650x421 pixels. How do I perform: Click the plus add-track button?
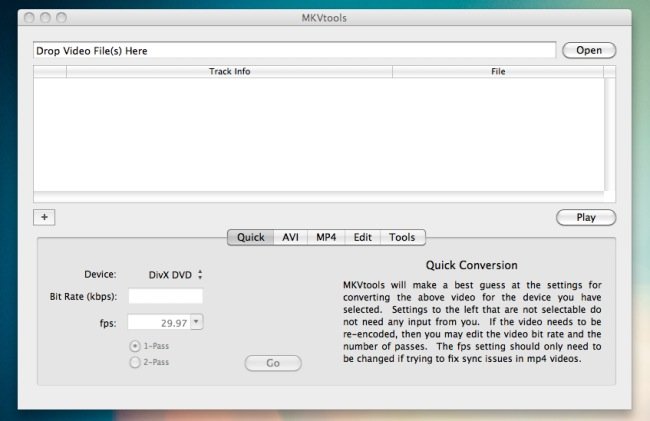pos(44,217)
